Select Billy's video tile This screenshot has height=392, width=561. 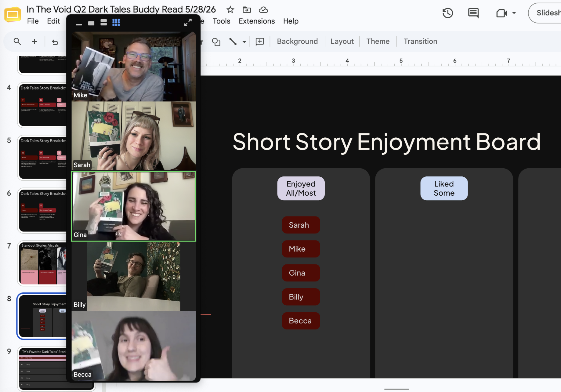coord(134,277)
